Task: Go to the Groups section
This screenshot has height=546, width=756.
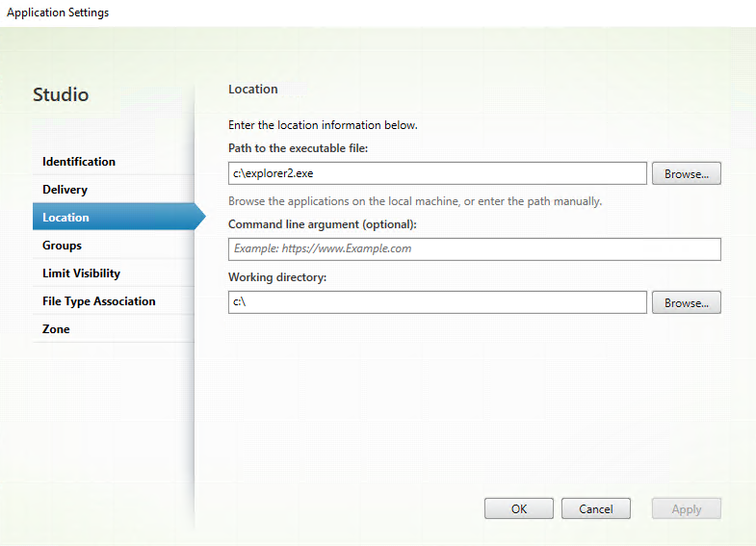Action: pos(62,246)
